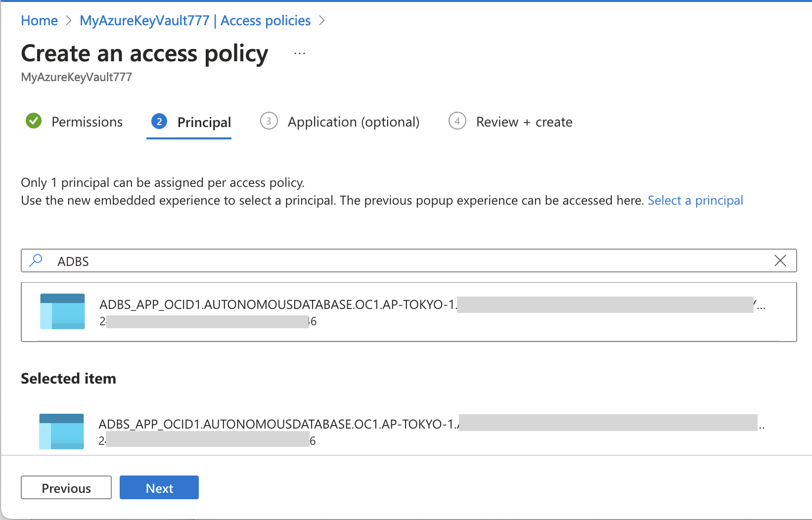Click the Previous button

(66, 488)
